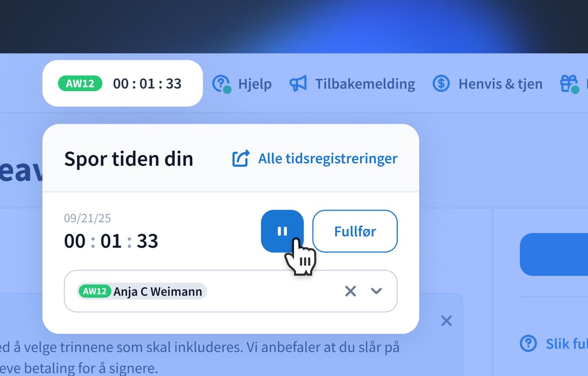Click the large blue button on right
Image resolution: width=588 pixels, height=376 pixels.
click(x=554, y=254)
